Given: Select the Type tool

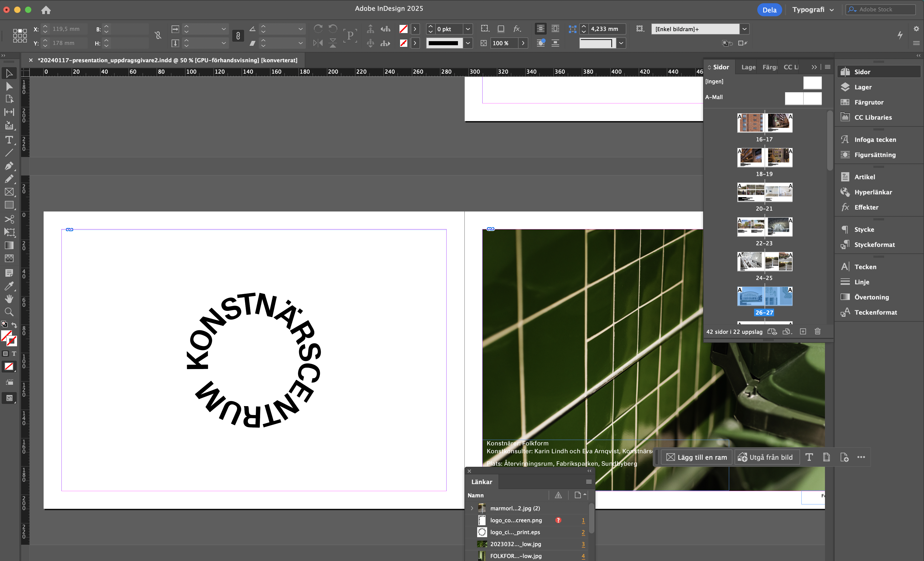Looking at the screenshot, I should (x=9, y=140).
